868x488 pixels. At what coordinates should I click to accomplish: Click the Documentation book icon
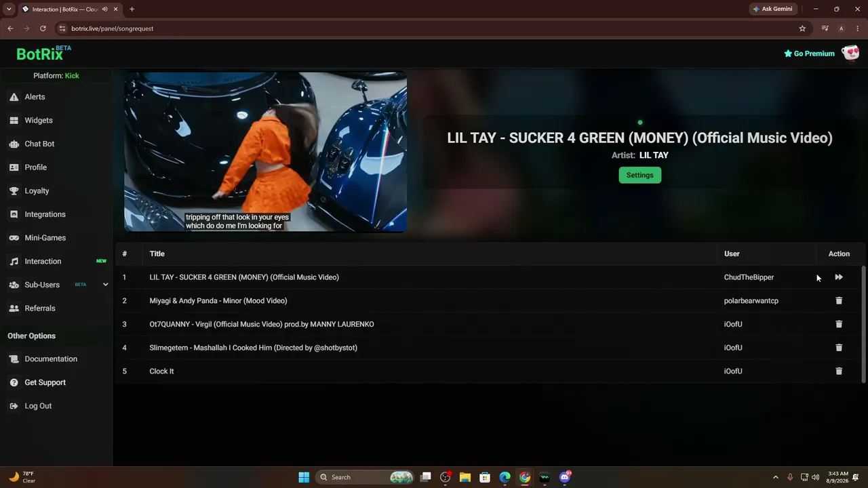tap(14, 359)
